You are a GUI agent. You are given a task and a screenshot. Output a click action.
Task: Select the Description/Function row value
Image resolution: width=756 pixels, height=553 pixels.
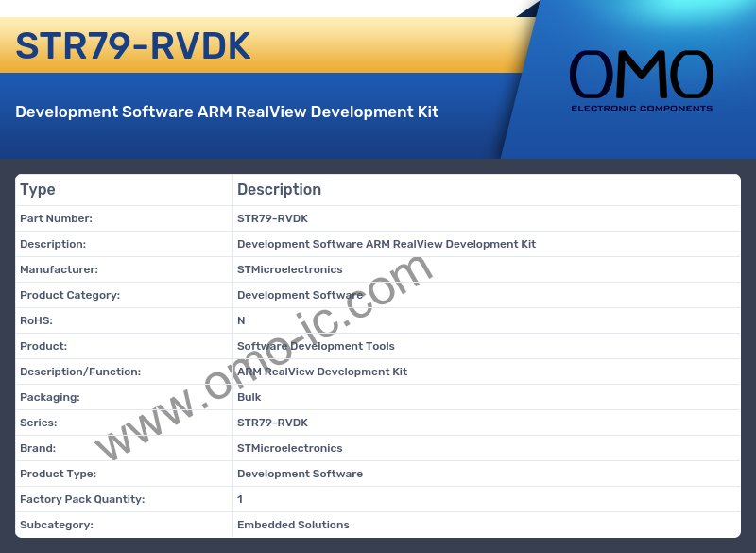pos(322,372)
